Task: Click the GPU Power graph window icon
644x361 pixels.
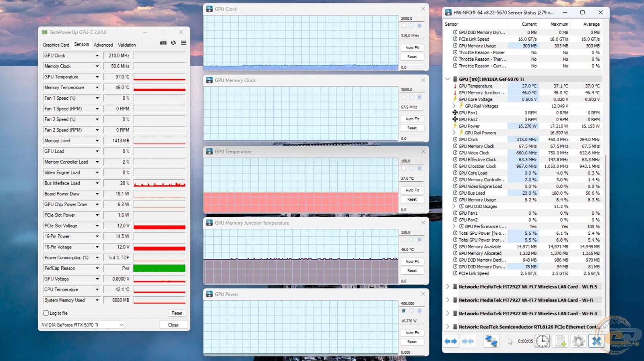Action: point(209,294)
